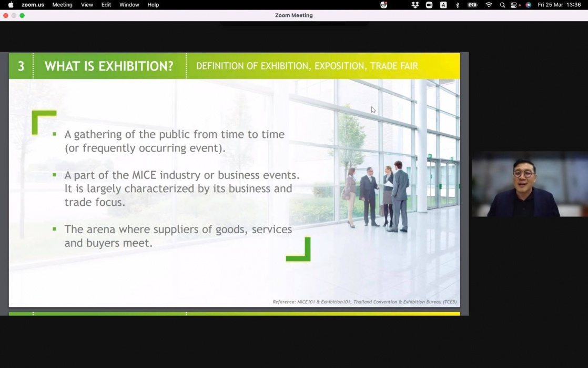Click the Bluetooth status icon

tap(457, 5)
